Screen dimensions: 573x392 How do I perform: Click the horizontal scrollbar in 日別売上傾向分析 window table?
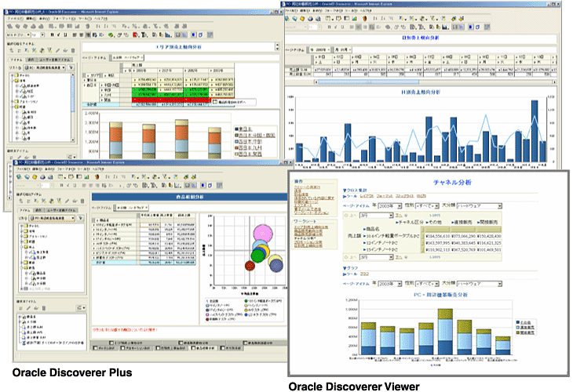(369, 82)
